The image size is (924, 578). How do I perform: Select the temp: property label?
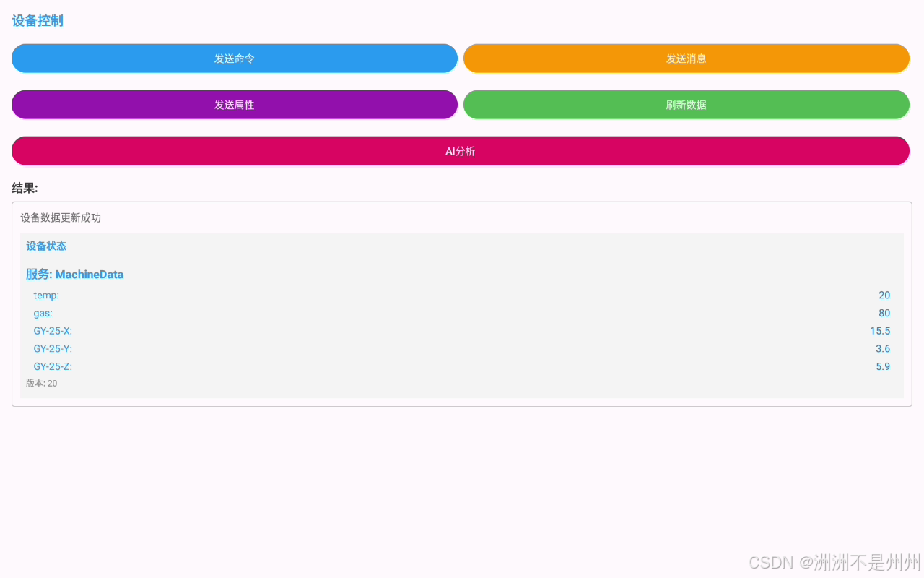click(46, 296)
